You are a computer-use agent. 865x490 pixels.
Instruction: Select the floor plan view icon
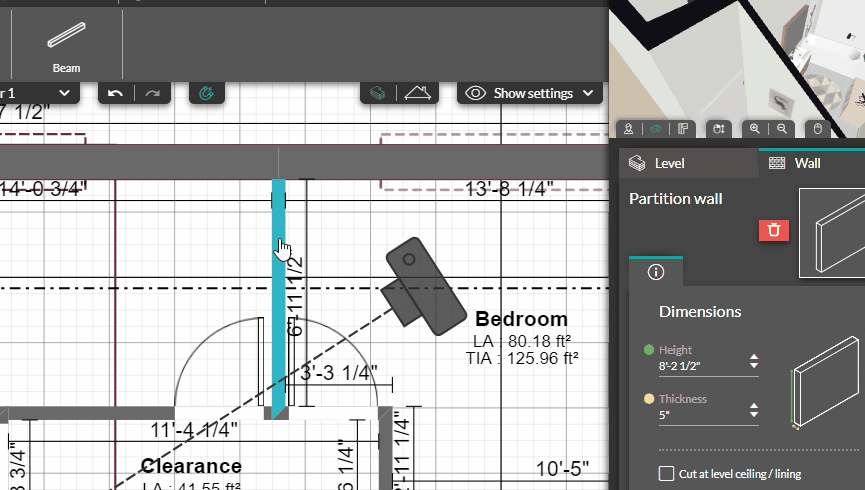point(684,129)
